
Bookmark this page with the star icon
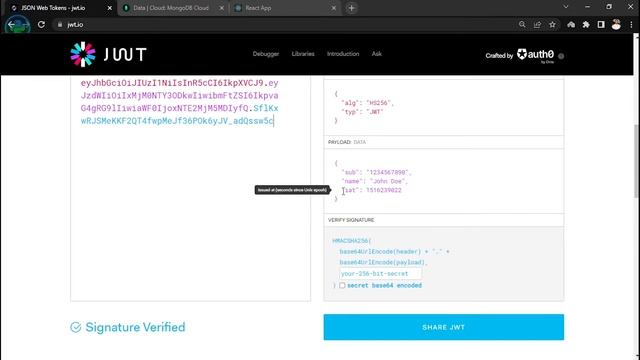[x=552, y=24]
